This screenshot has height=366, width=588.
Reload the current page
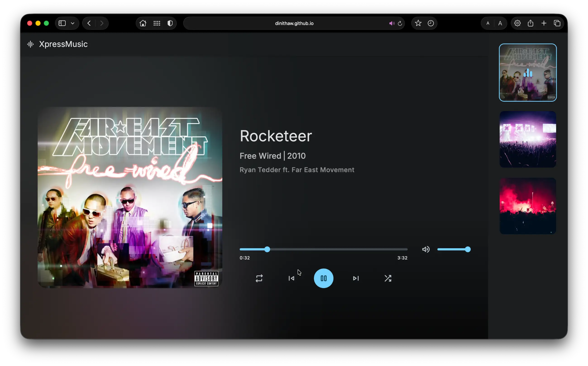(400, 23)
